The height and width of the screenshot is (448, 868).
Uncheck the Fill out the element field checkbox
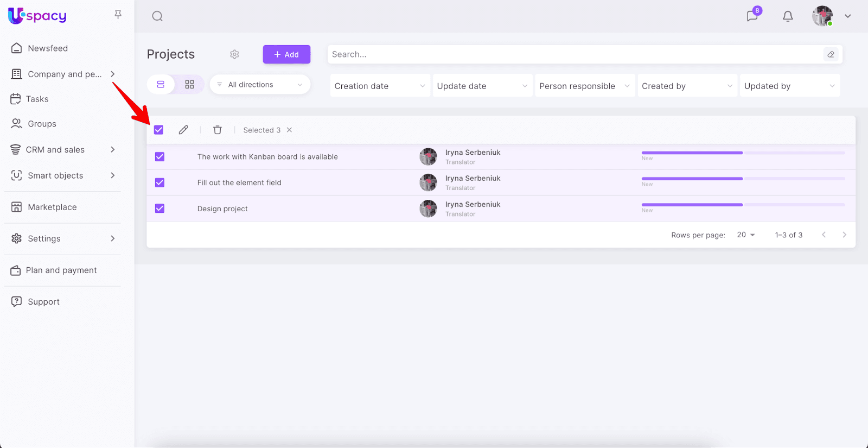[x=159, y=182]
